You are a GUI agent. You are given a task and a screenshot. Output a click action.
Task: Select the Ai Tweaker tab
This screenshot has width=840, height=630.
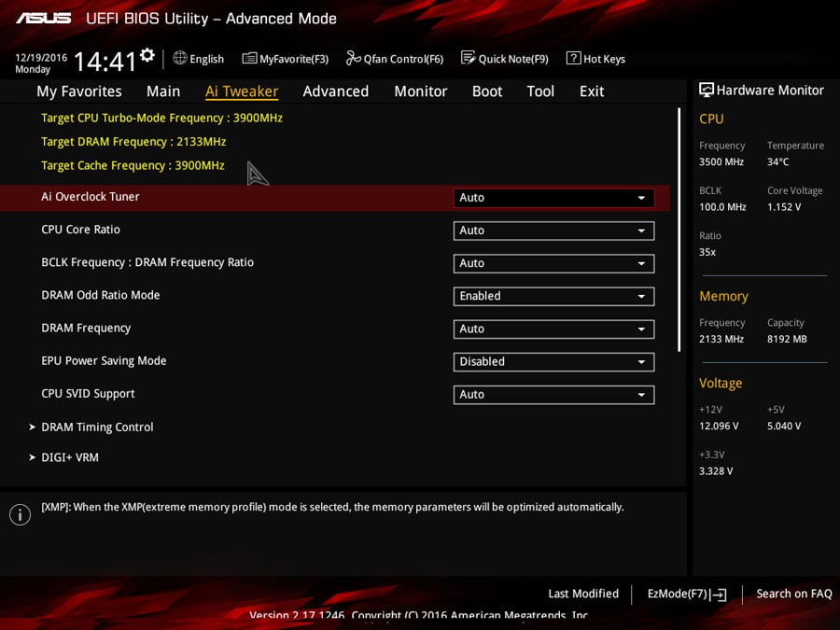click(x=242, y=91)
